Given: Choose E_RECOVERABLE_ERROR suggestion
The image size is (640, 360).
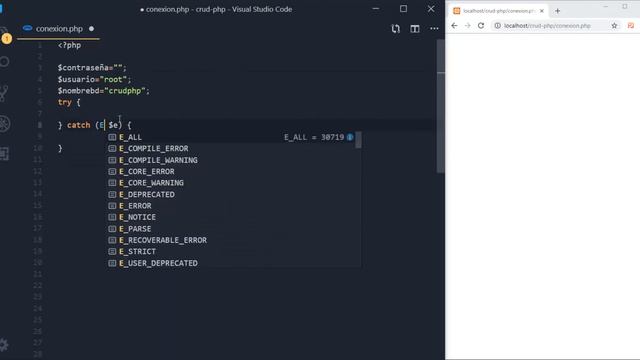Looking at the screenshot, I should coord(230,240).
